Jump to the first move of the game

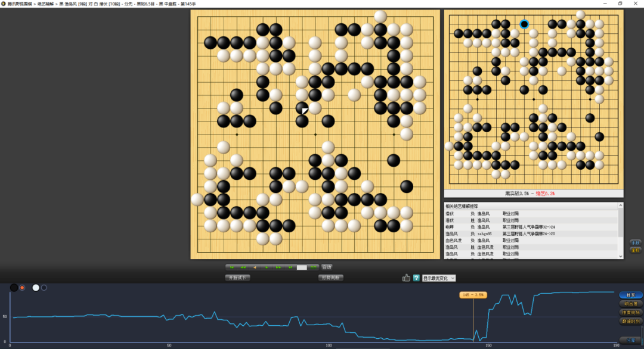[x=231, y=267]
